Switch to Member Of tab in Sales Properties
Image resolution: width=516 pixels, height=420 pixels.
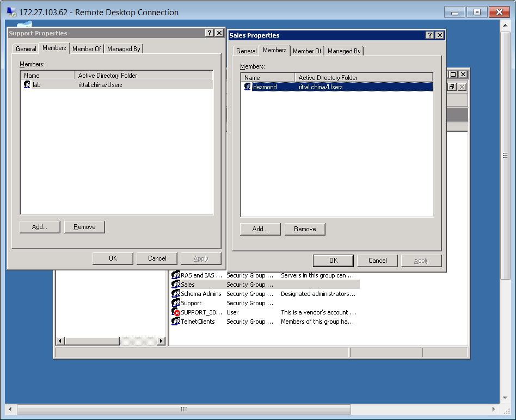pyautogui.click(x=307, y=51)
